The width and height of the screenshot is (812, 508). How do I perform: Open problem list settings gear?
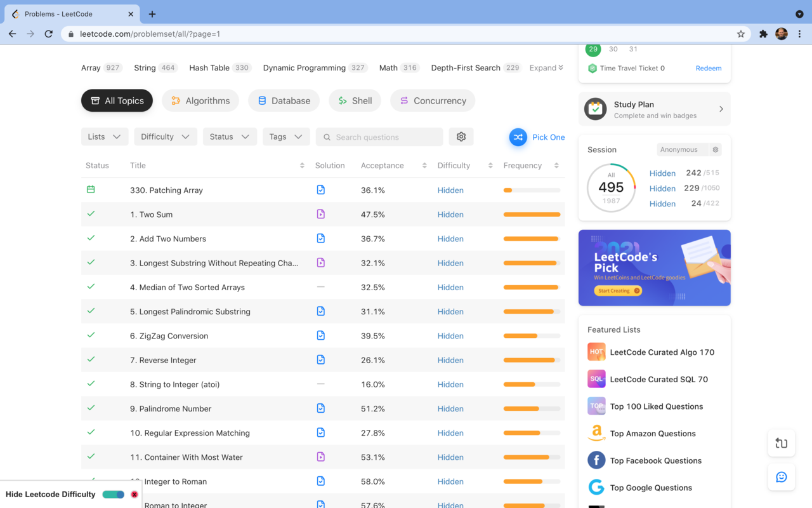point(461,137)
